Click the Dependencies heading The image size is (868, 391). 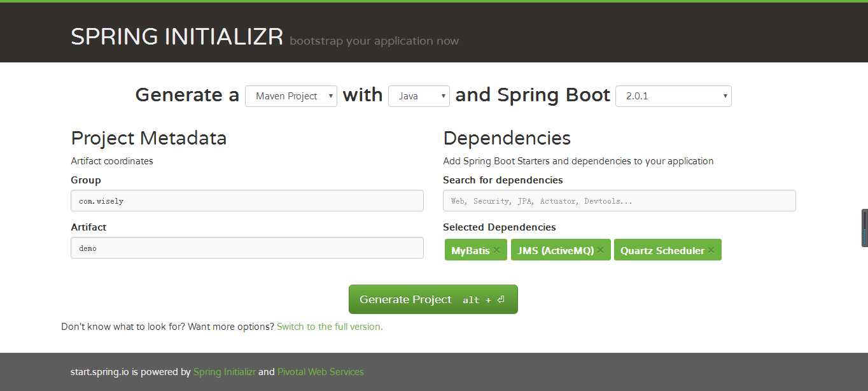[507, 138]
